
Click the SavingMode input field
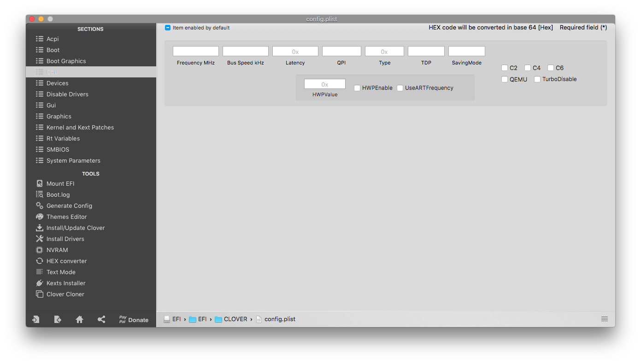[x=467, y=51]
